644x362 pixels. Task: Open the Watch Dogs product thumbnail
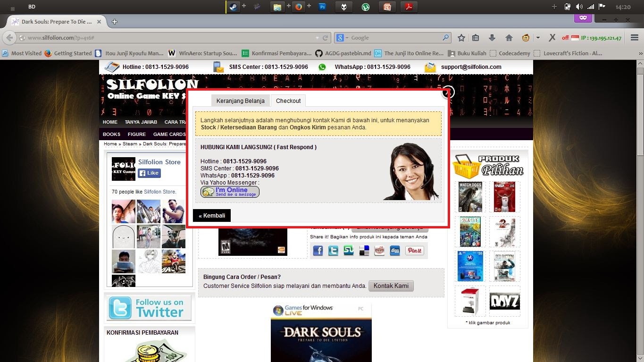pyautogui.click(x=470, y=197)
